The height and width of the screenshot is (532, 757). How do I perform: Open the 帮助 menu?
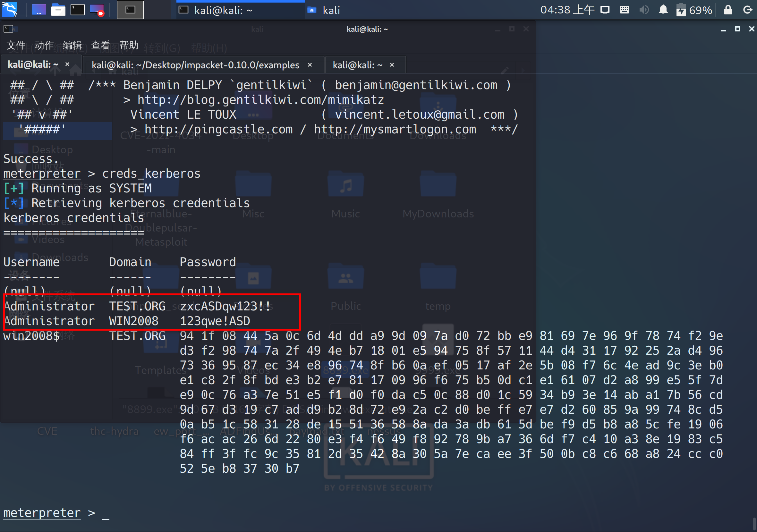pyautogui.click(x=129, y=45)
